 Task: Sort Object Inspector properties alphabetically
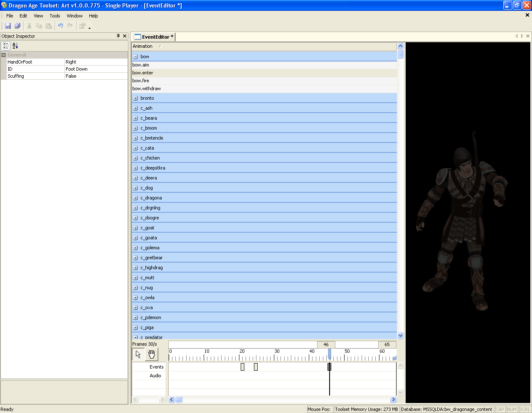(15, 46)
